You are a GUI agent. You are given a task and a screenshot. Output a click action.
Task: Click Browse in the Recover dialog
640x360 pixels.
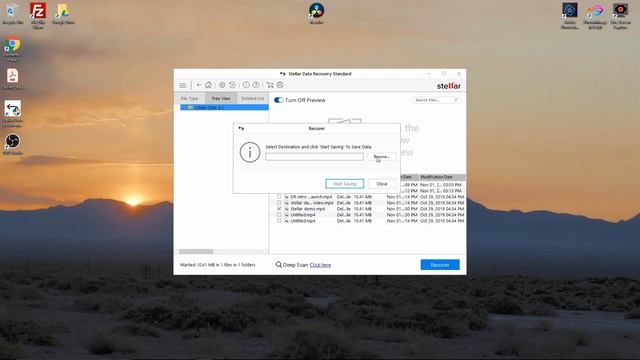click(x=382, y=157)
